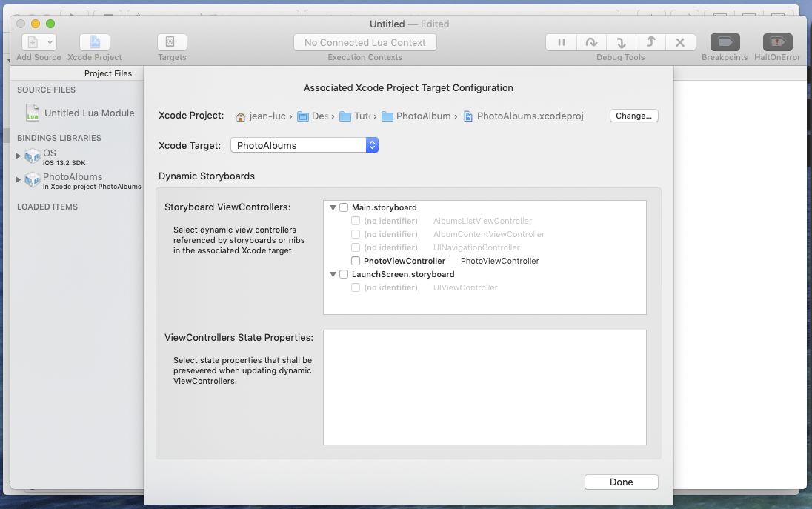Select the OS bindings library icon
Image resolution: width=812 pixels, height=509 pixels.
[33, 156]
